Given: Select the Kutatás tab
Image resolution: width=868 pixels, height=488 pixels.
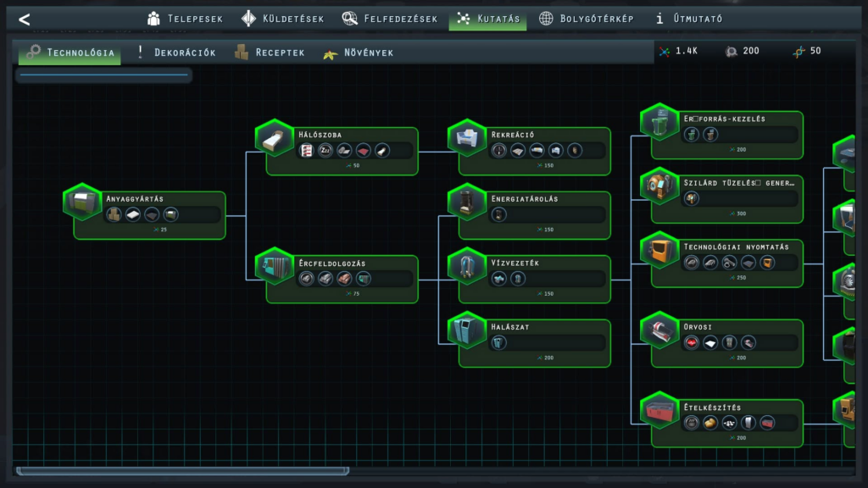Looking at the screenshot, I should click(487, 19).
